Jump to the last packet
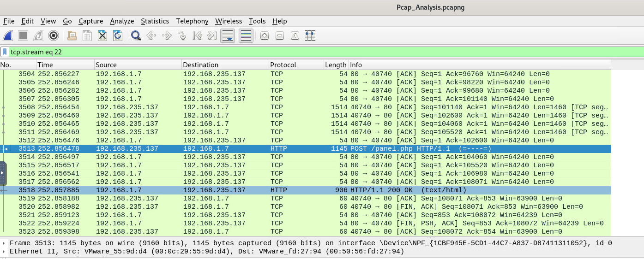Viewport: 644px width, 259px height. point(212,35)
